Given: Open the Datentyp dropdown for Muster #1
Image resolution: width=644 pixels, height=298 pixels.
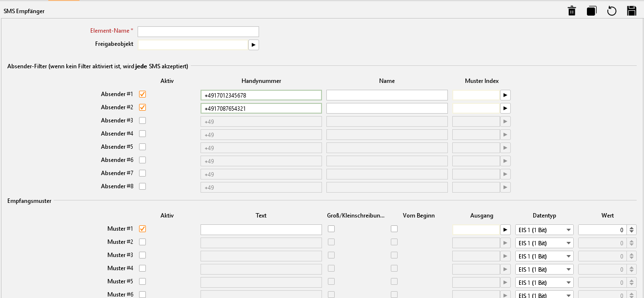Looking at the screenshot, I should pyautogui.click(x=544, y=230).
